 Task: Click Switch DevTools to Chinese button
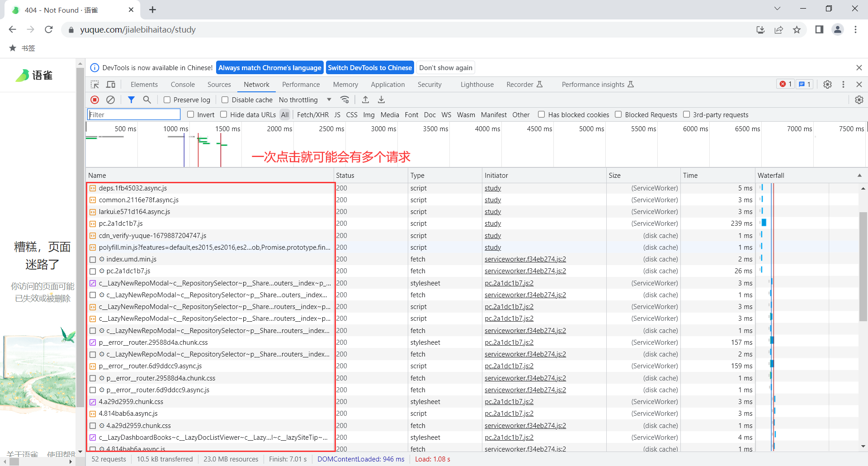370,67
